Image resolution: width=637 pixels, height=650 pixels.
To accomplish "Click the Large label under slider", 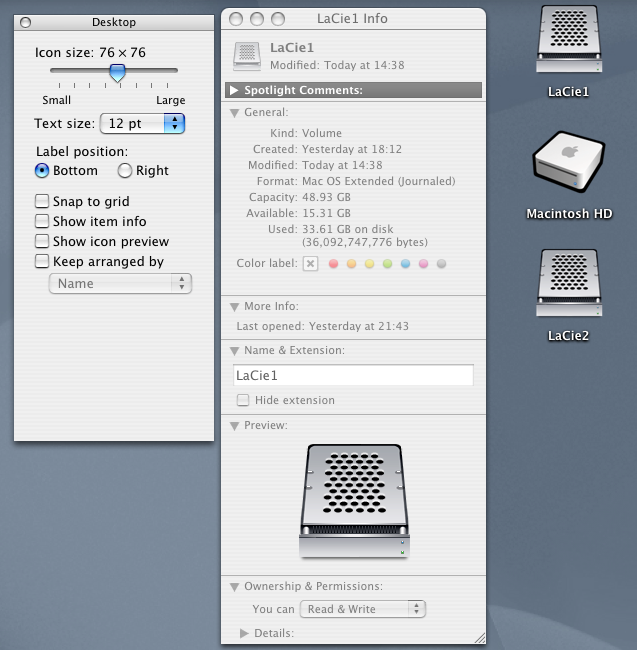I will (x=170, y=100).
